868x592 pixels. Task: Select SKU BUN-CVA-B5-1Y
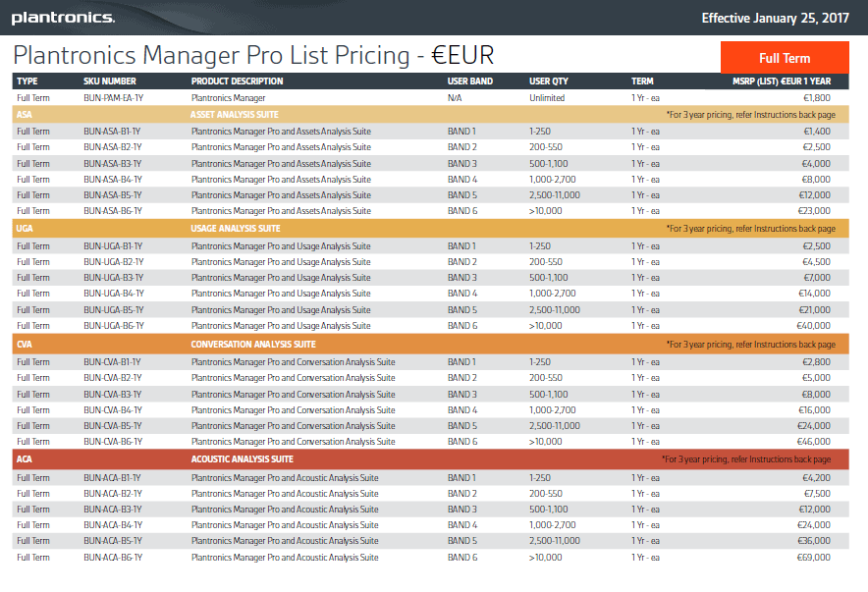pos(112,426)
